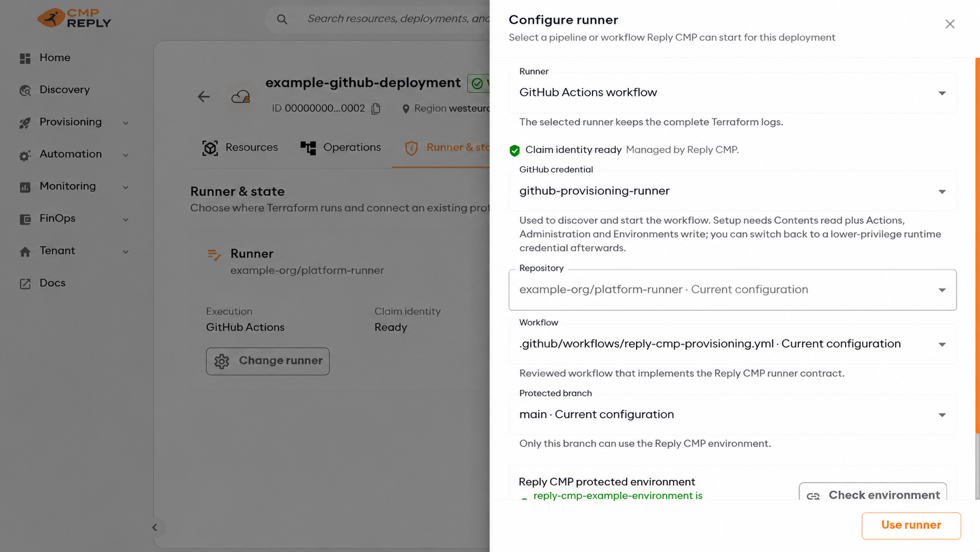Go back using the left arrow
The image size is (980, 552).
[203, 97]
